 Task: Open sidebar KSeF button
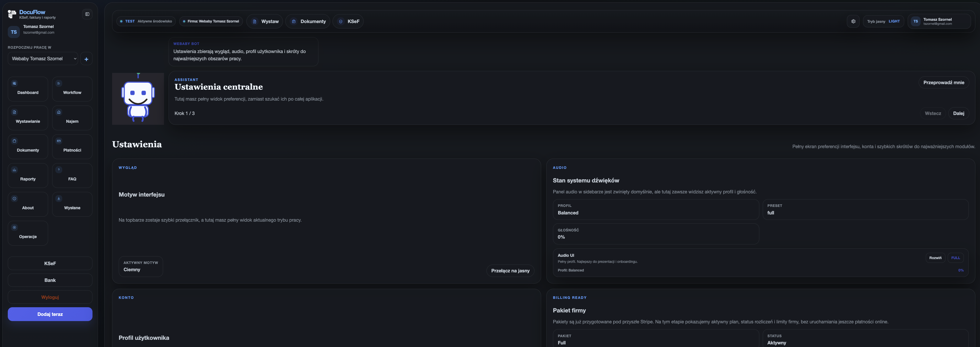tap(50, 263)
